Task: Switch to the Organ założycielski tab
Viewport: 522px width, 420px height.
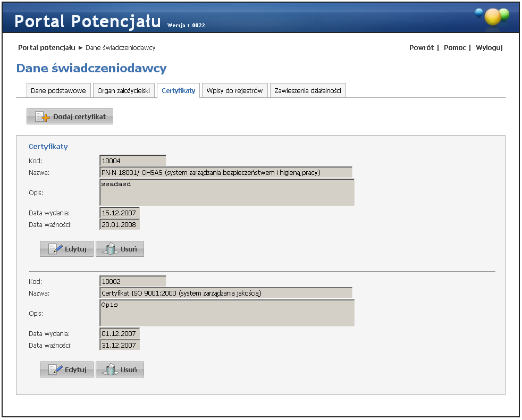Action: 123,90
